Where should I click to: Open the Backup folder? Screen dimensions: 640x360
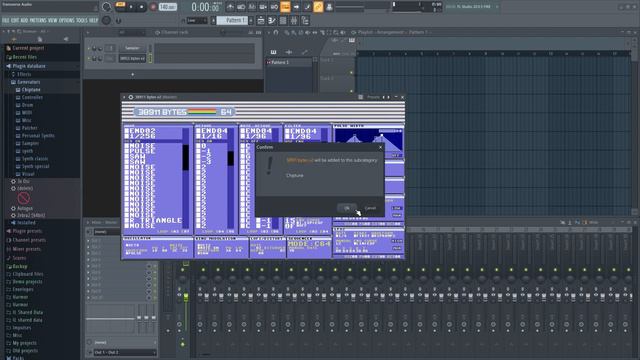[20, 267]
